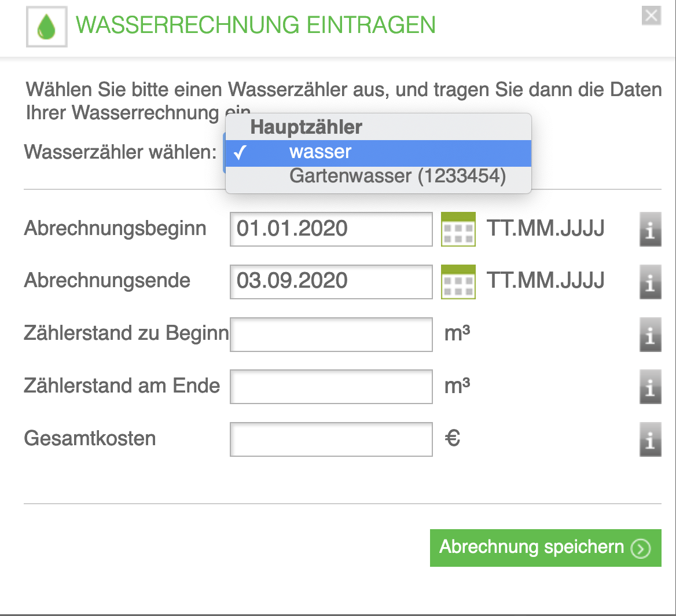The width and height of the screenshot is (676, 616).
Task: Open the calendar picker for Abrechnungsende
Action: pos(458,282)
